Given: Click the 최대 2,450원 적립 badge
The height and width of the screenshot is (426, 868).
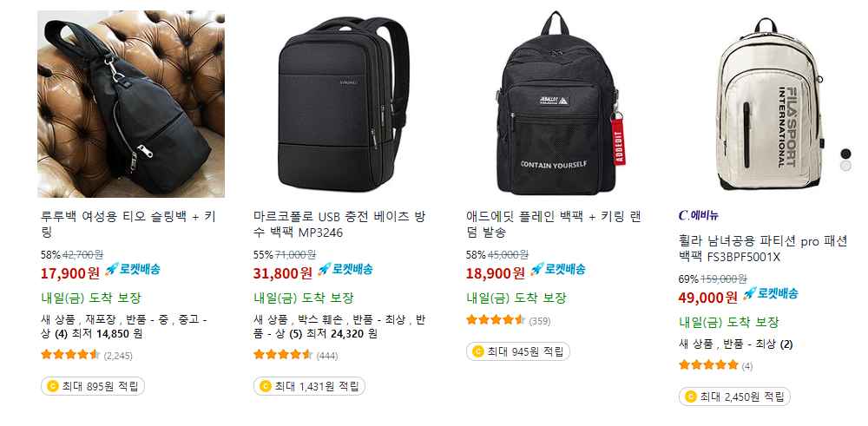Looking at the screenshot, I should [x=734, y=397].
